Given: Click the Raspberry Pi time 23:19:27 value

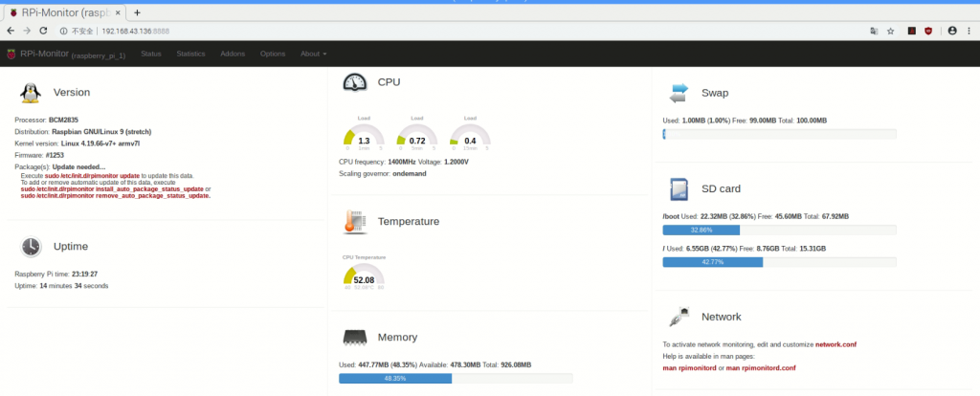Looking at the screenshot, I should pos(85,275).
